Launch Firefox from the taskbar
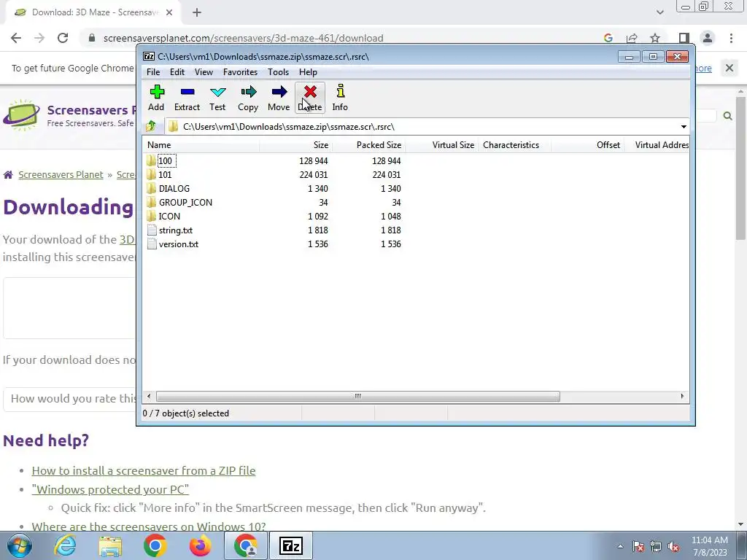The height and width of the screenshot is (560, 747). [x=200, y=545]
